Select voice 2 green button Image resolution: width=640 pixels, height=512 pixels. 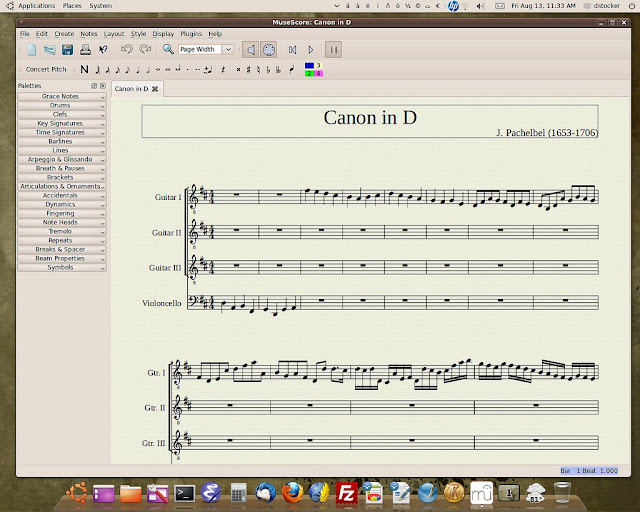pos(309,73)
